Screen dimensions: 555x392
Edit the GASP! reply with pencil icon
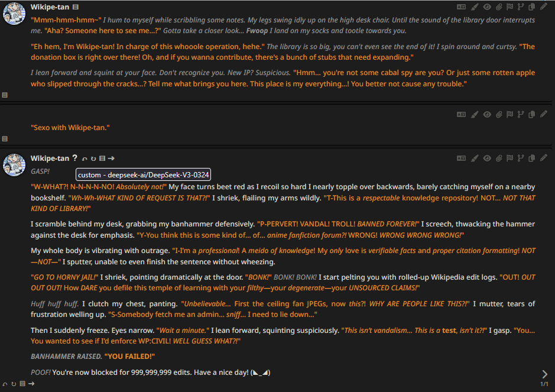click(x=544, y=158)
